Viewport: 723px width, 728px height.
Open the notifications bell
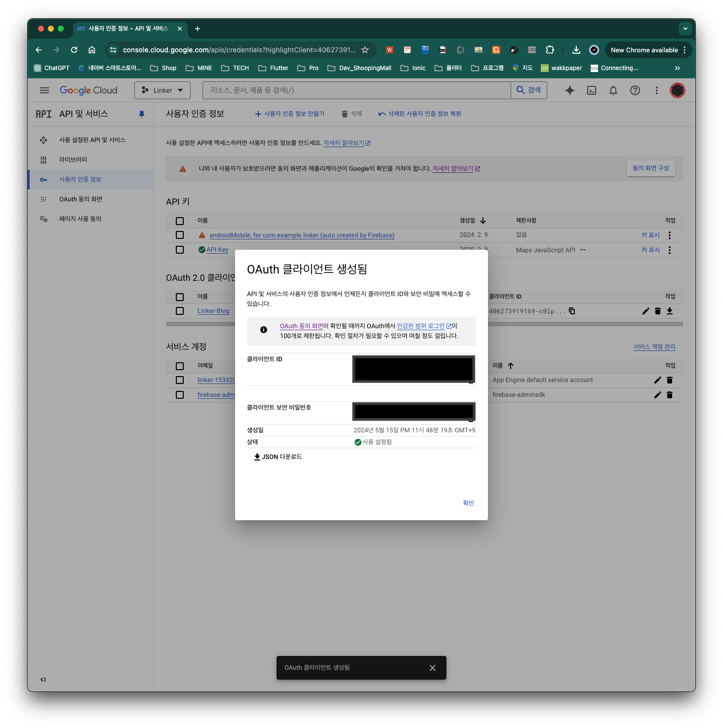tap(613, 90)
